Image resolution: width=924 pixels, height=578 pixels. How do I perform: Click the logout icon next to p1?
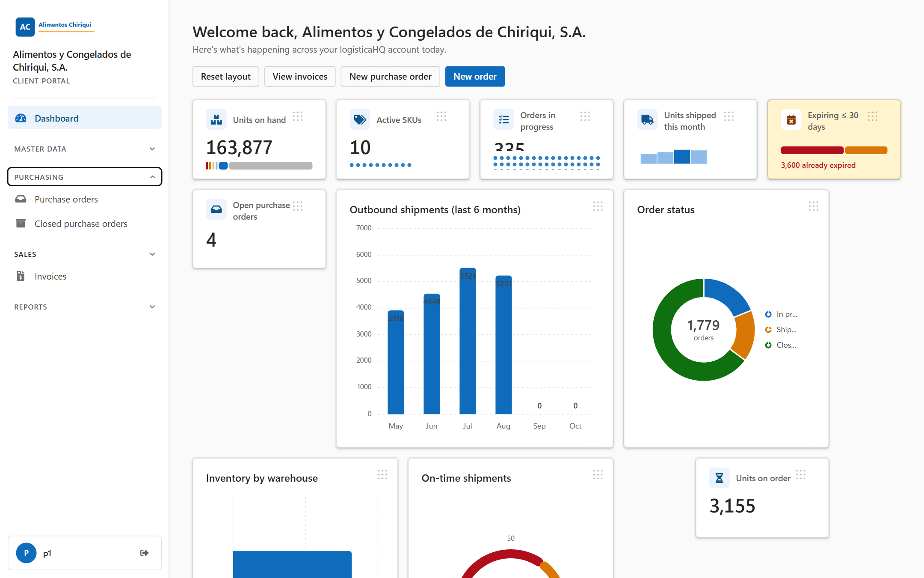tap(145, 553)
